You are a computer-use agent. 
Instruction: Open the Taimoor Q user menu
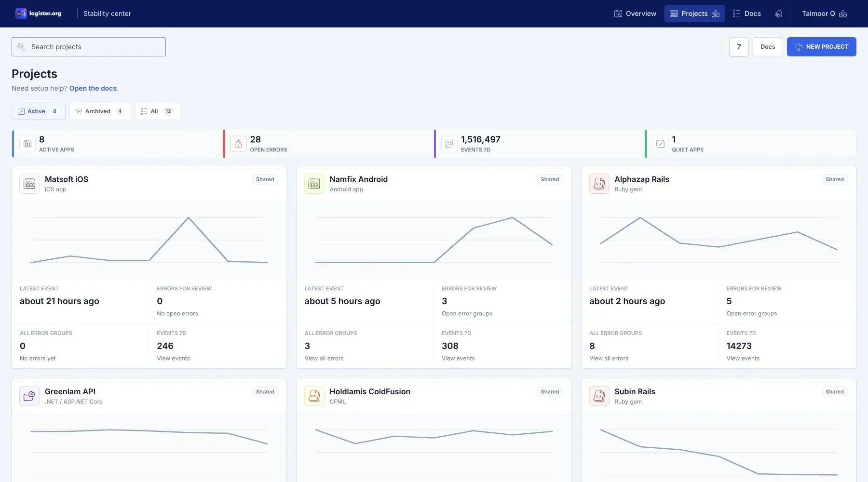824,13
